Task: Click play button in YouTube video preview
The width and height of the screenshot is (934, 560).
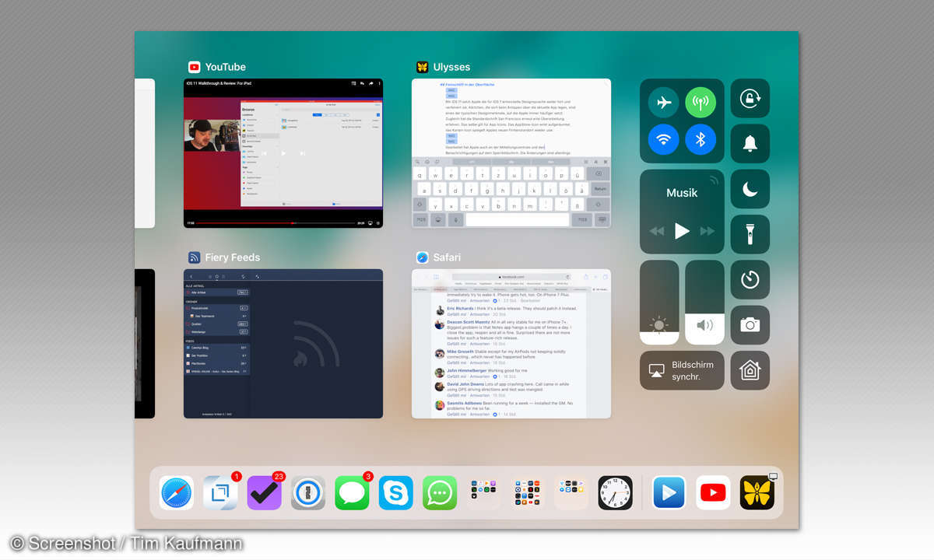Action: 283,153
